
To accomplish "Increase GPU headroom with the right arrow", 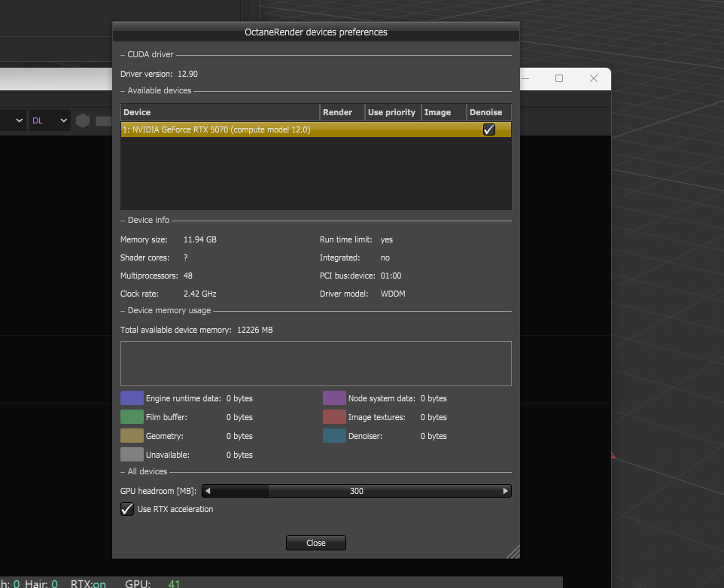I will (506, 491).
